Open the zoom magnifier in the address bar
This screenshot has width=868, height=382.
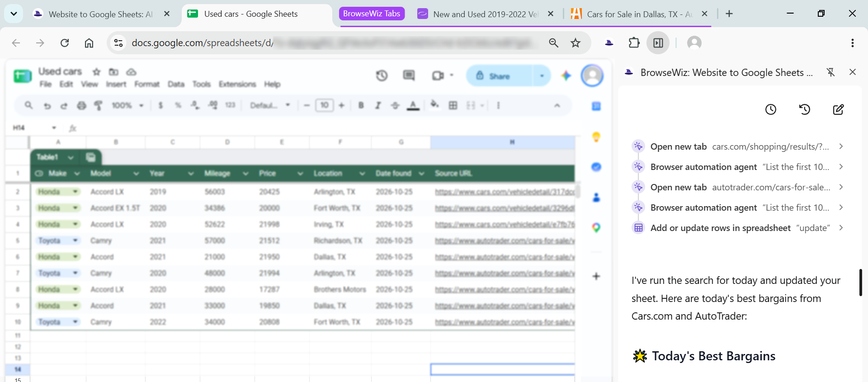[x=553, y=43]
